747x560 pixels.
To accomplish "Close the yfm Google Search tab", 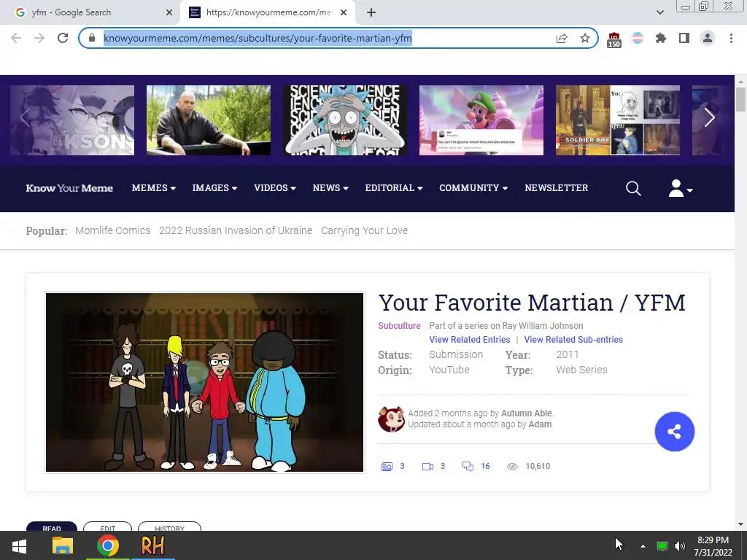I will tap(169, 12).
